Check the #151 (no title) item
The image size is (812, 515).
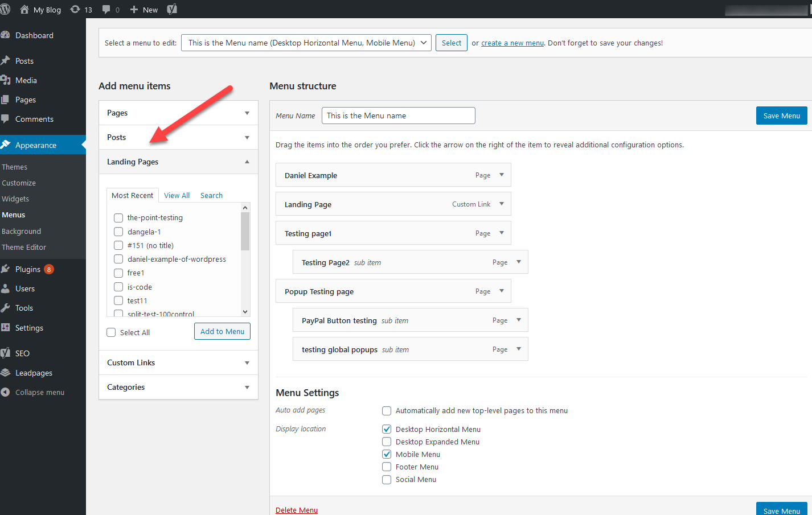(x=118, y=245)
